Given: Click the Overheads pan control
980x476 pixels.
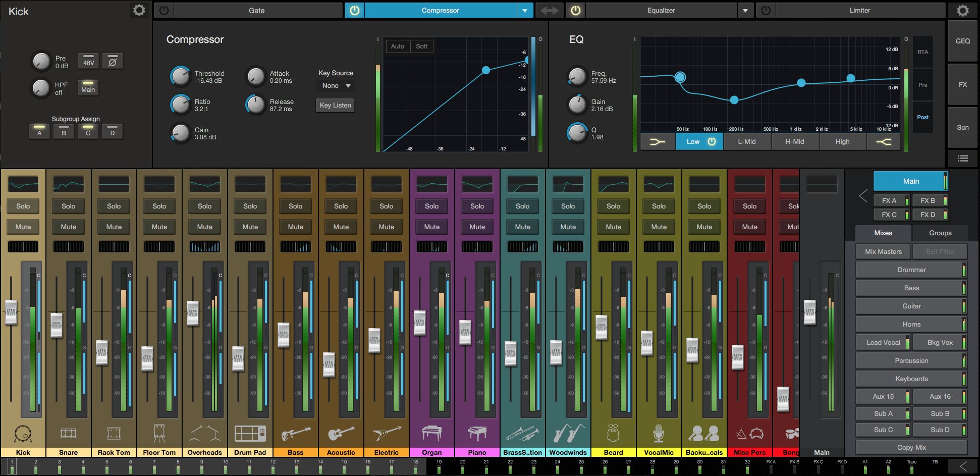Looking at the screenshot, I should 205,247.
